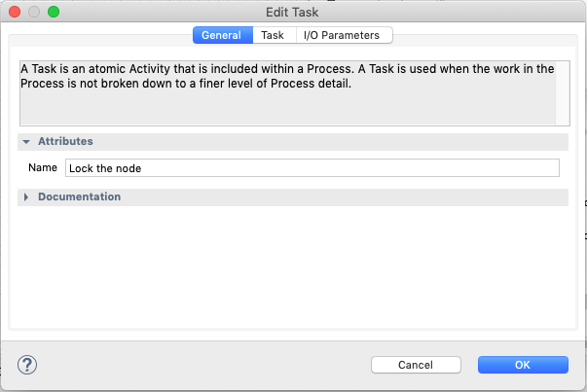Click the Documentation section heading text
Screen dimensions: 587x392
[80, 196]
